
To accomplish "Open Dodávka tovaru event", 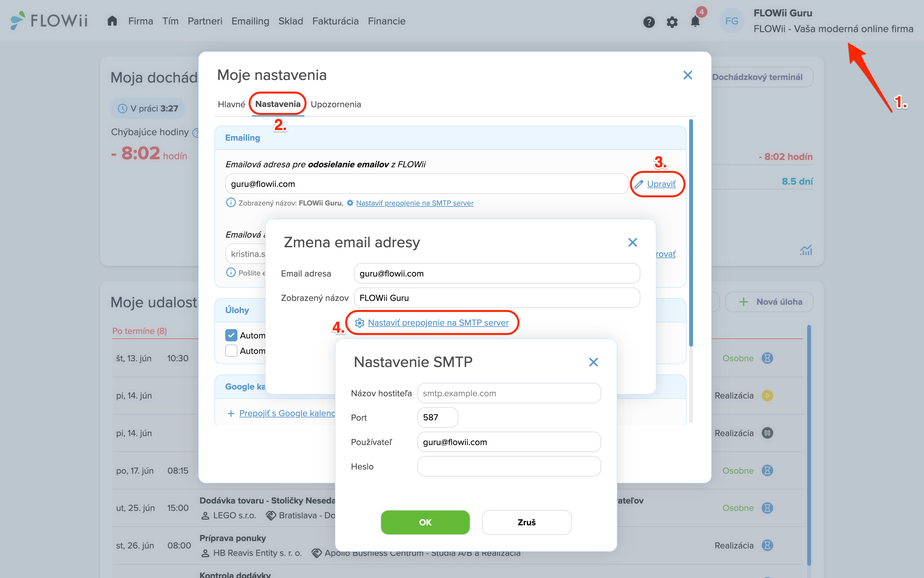I will pyautogui.click(x=267, y=500).
